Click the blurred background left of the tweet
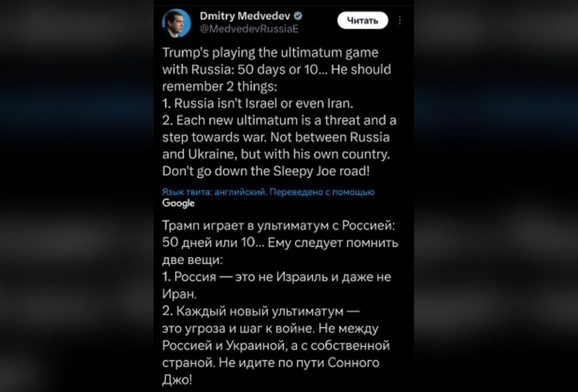This screenshot has height=392, width=578. (76, 196)
